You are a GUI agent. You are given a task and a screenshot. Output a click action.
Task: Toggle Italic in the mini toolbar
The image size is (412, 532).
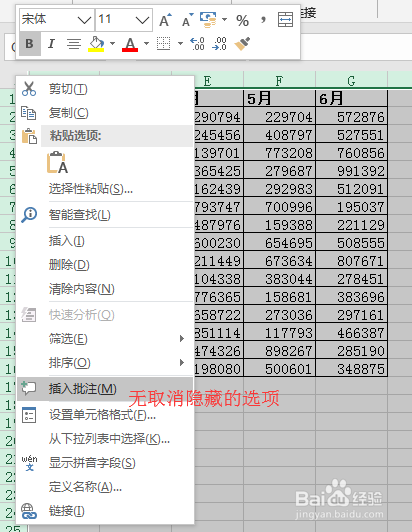click(51, 43)
